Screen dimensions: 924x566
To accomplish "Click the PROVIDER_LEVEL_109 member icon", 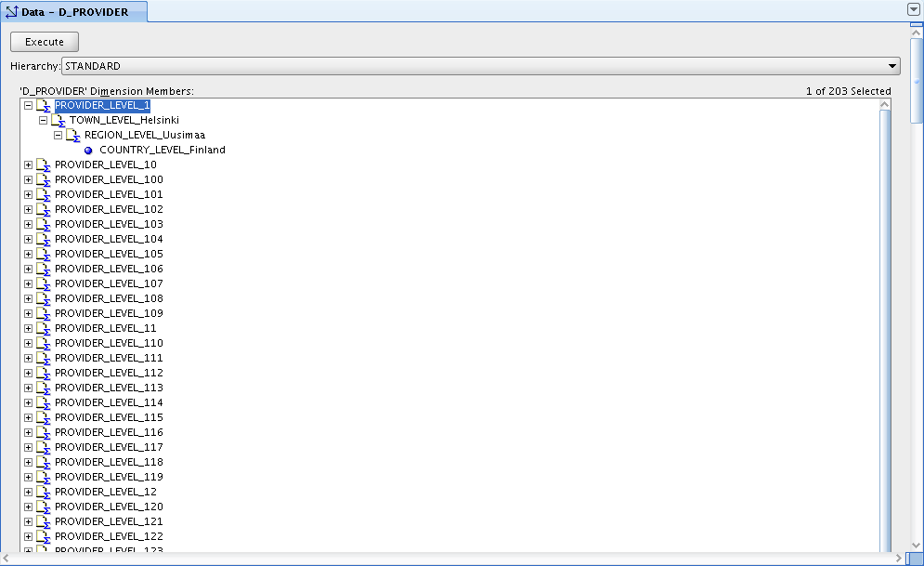I will [44, 313].
